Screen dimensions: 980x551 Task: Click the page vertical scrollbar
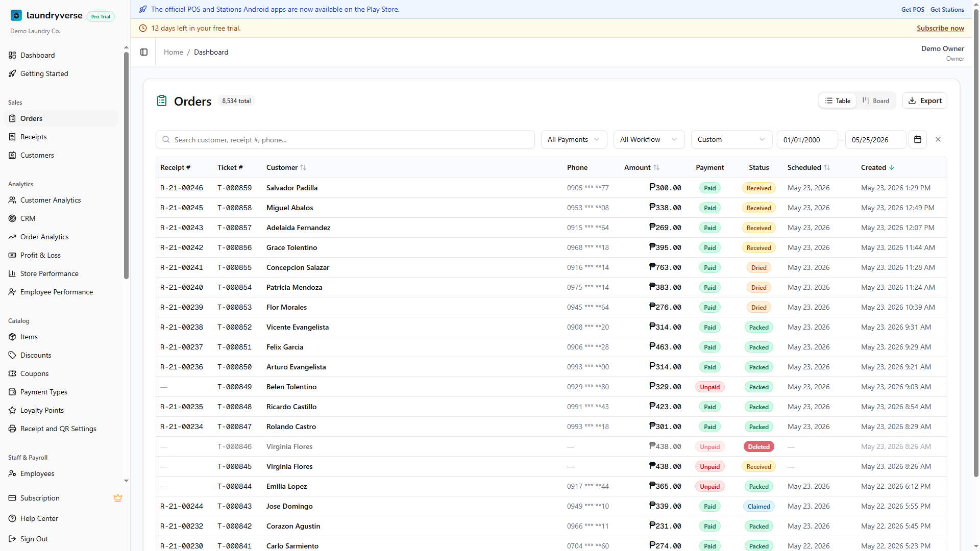pyautogui.click(x=976, y=242)
